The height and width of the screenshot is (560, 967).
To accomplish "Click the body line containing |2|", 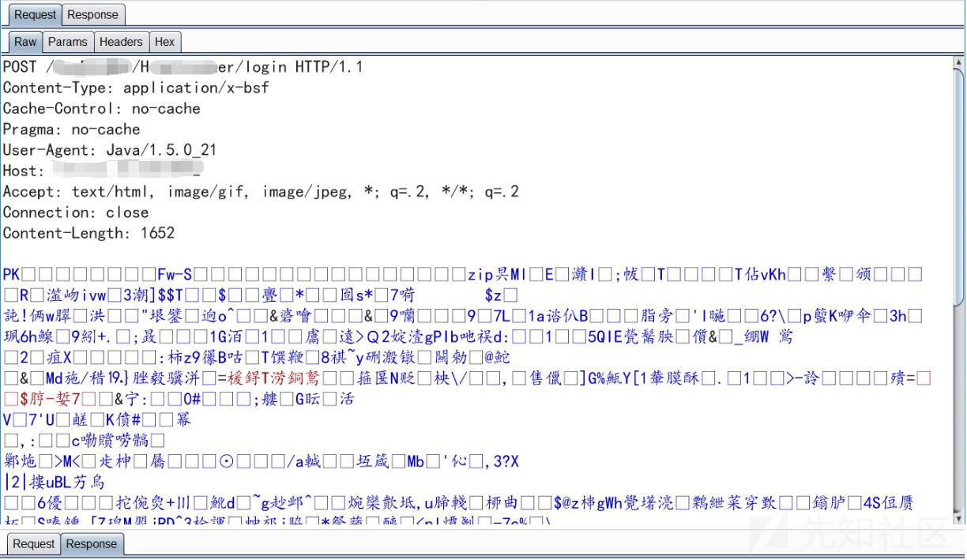I will (55, 482).
